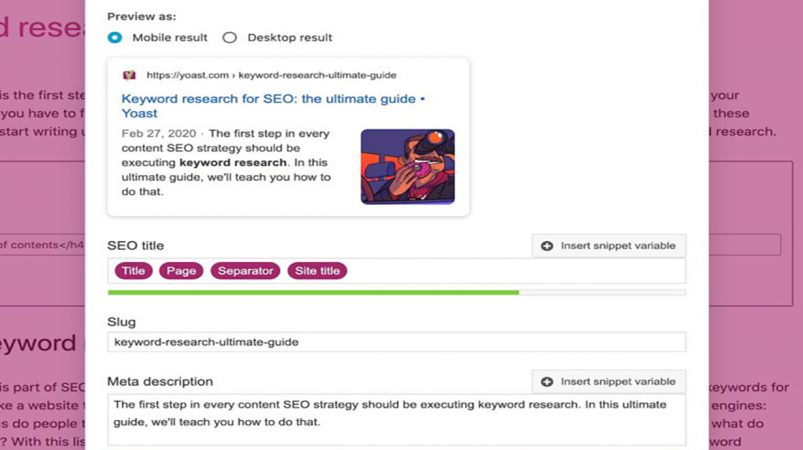Click the plus icon beside Meta description
The width and height of the screenshot is (803, 450).
pos(547,382)
